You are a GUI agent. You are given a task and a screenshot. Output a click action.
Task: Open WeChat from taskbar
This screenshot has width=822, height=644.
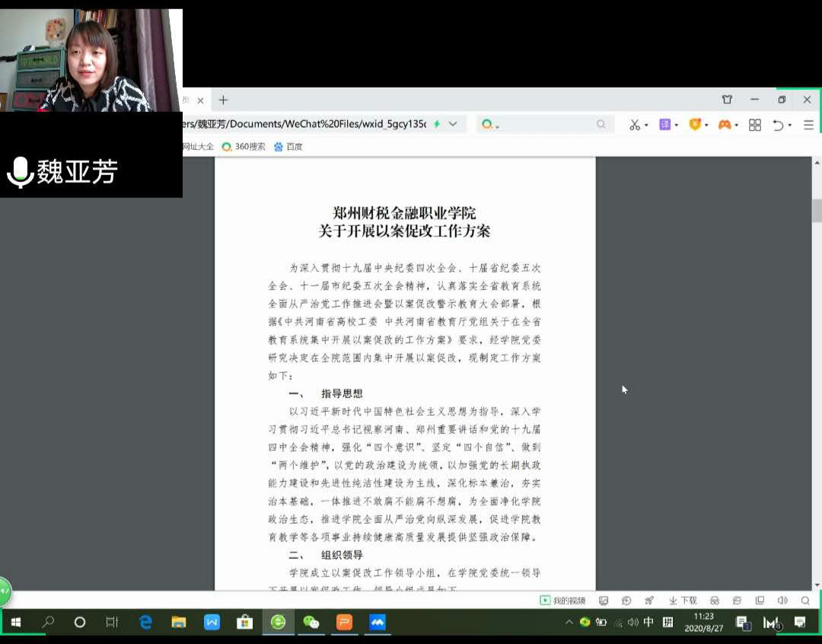(311, 623)
